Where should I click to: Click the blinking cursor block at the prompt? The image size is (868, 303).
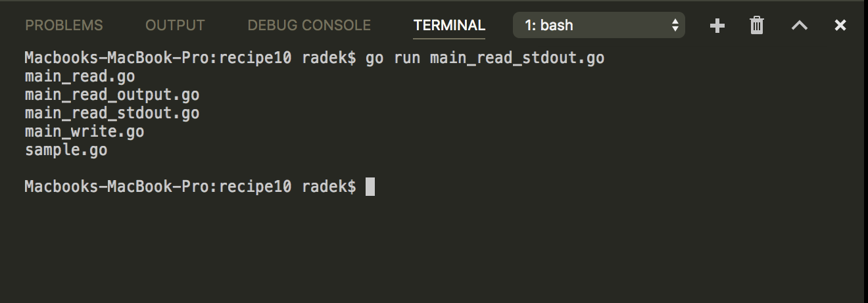point(370,187)
